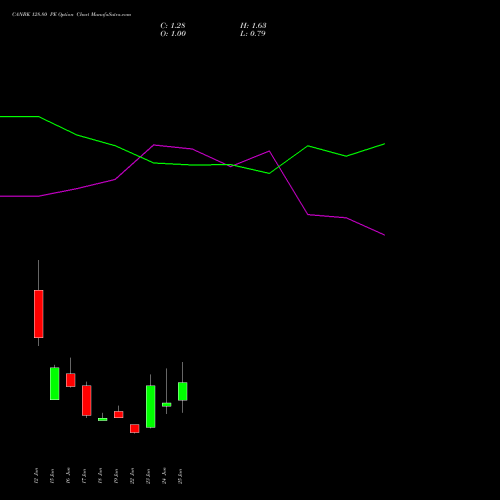Image resolution: width=500 pixels, height=500 pixels.
Task: Click the tall green candlestick above "23 Jan"
Action: coord(151,406)
